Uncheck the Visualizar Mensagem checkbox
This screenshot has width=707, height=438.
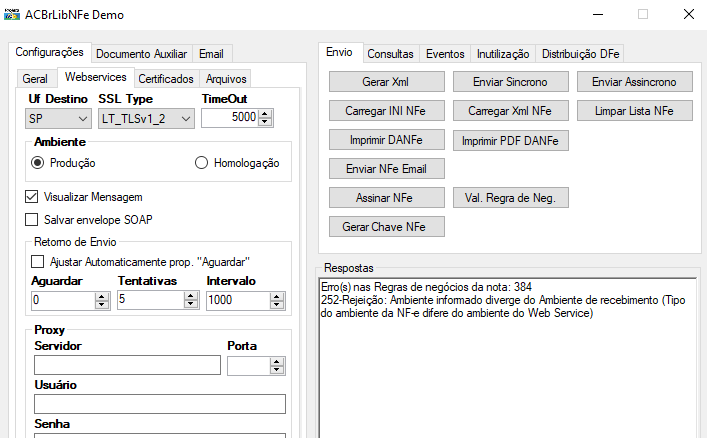32,197
